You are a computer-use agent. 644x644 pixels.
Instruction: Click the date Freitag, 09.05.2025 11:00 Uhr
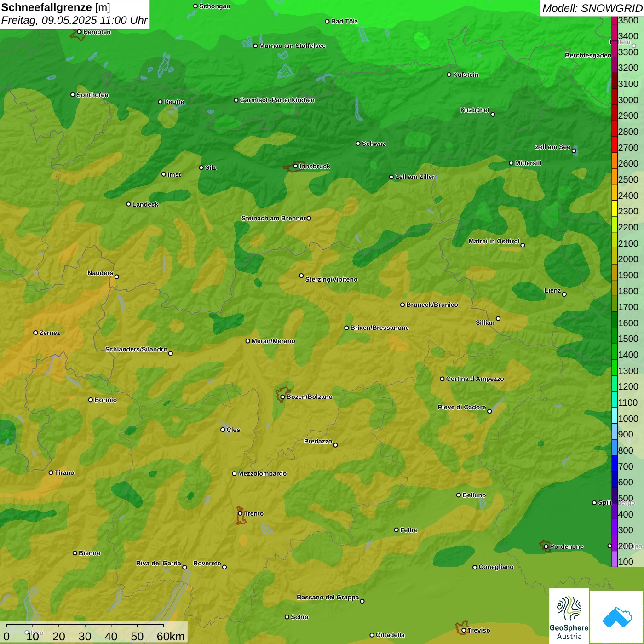pyautogui.click(x=75, y=20)
